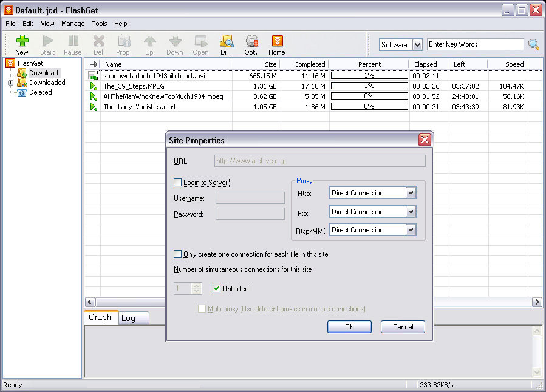546x392 pixels.
Task: Click the 233.83KB/s status bar speed
Action: 437,385
